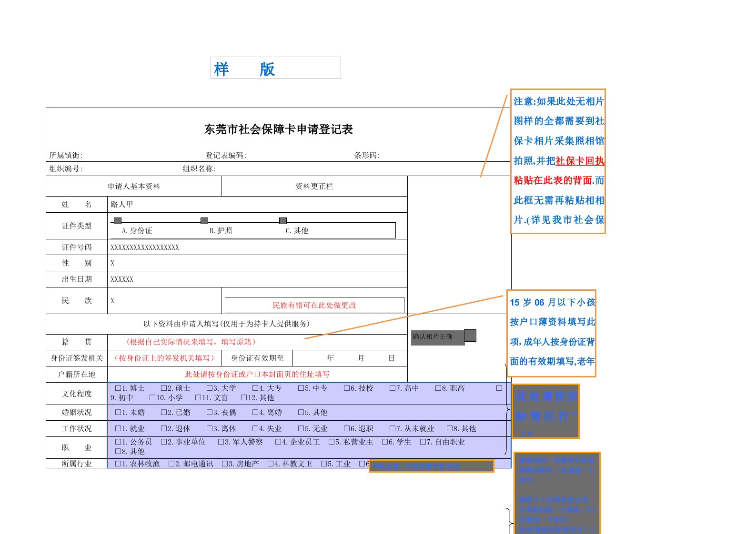The height and width of the screenshot is (534, 756).
Task: Check education option 1.博士
Action: coord(118,388)
